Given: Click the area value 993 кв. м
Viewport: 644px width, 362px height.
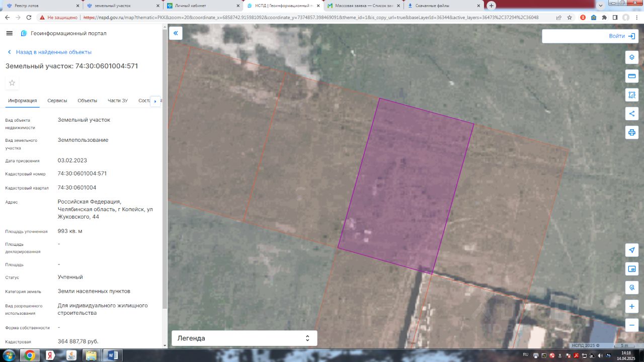Looking at the screenshot, I should (70, 231).
